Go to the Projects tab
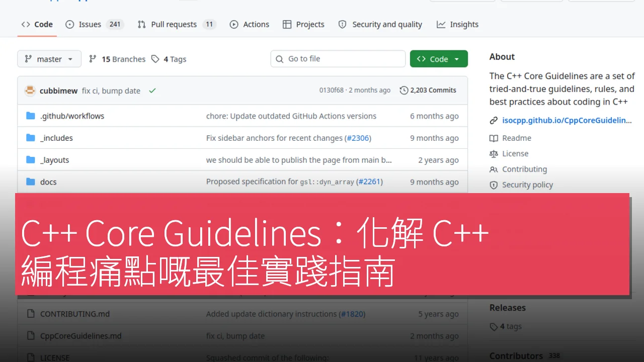The width and height of the screenshot is (644, 362). [x=303, y=24]
